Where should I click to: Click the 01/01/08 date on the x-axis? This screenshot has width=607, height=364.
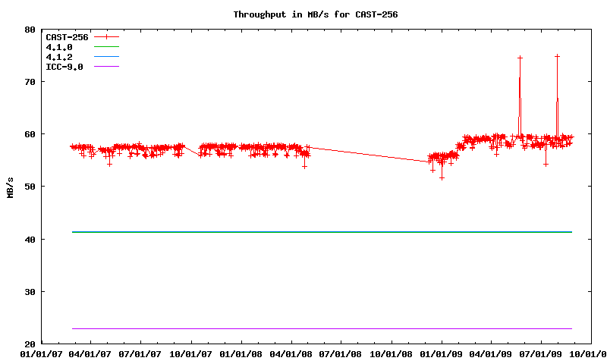[x=241, y=353]
